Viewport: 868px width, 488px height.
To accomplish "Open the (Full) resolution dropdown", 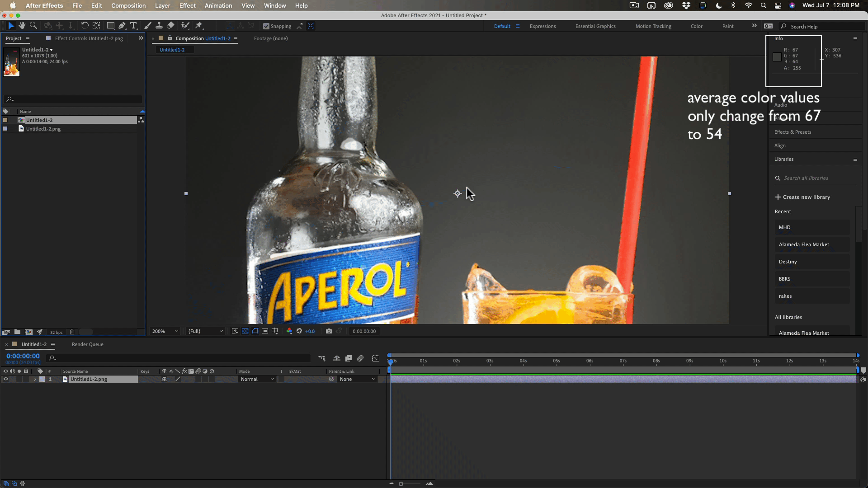I will click(206, 331).
